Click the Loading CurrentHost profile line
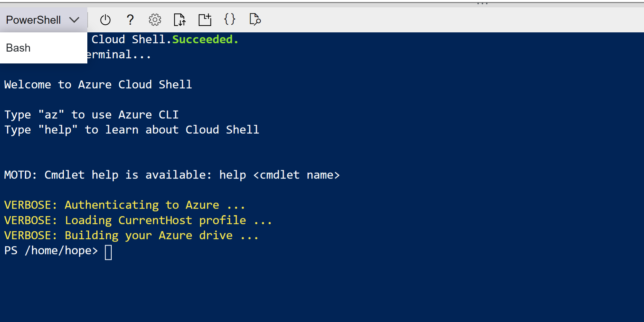The height and width of the screenshot is (322, 644). tap(138, 220)
